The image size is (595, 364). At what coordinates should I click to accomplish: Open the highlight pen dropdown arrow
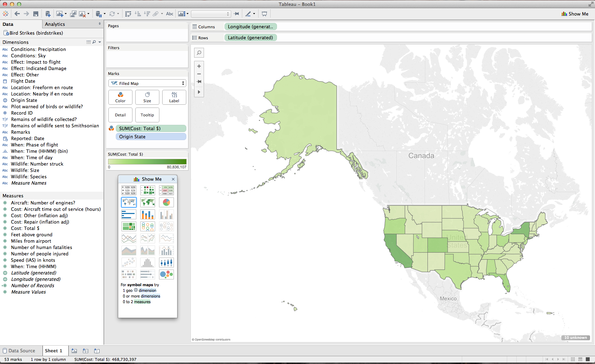(254, 14)
